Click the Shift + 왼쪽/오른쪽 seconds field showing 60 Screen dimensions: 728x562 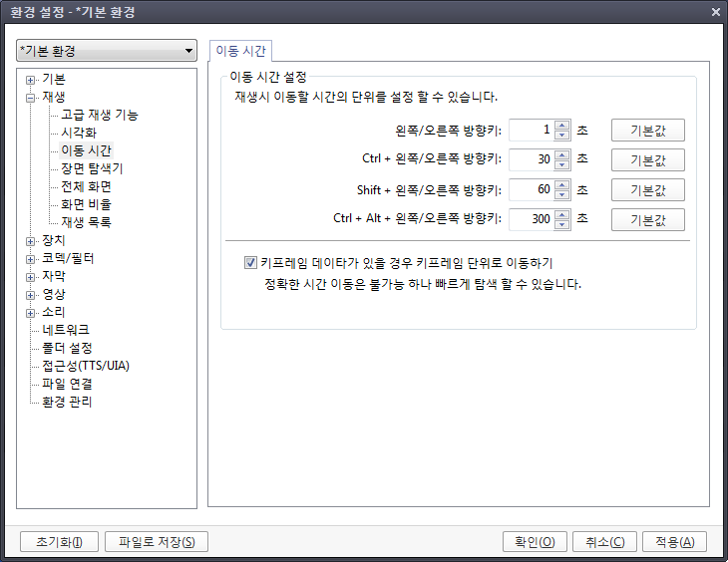(x=532, y=189)
